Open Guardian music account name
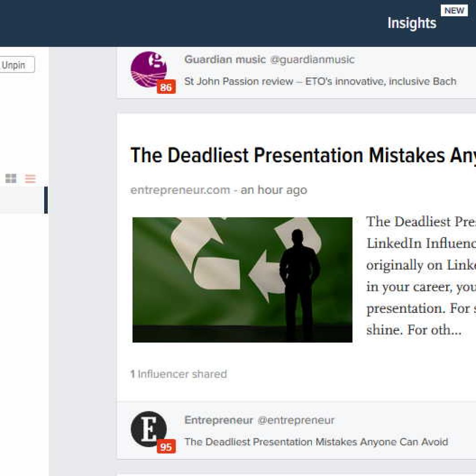The height and width of the screenshot is (476, 476). pos(225,59)
